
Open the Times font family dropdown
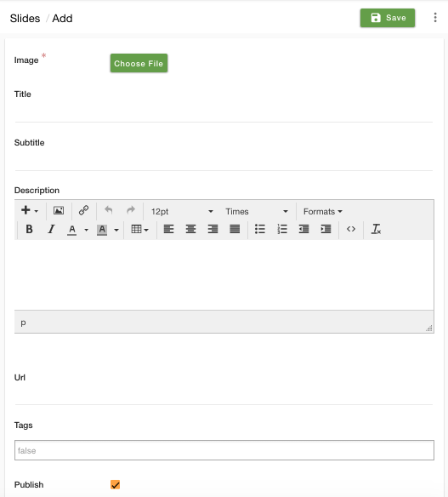pyautogui.click(x=257, y=211)
